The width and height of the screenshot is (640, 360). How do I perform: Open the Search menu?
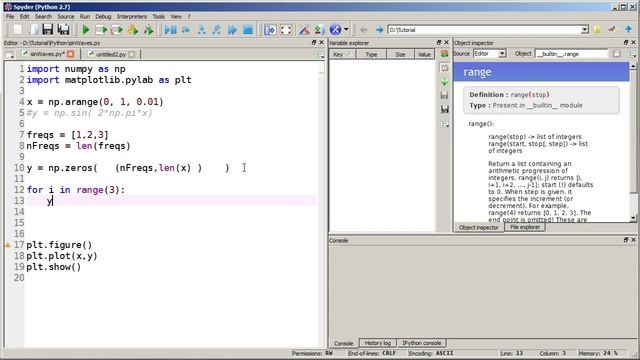coord(43,16)
